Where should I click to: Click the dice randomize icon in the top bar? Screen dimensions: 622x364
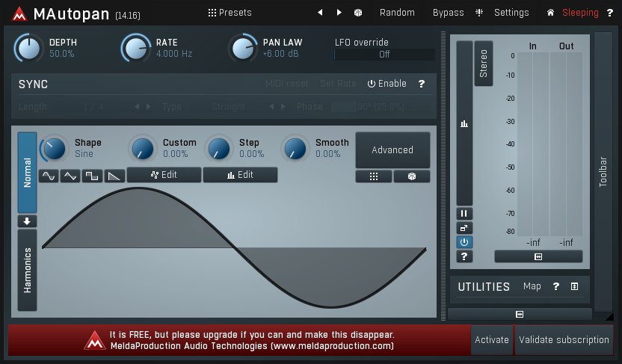(358, 13)
